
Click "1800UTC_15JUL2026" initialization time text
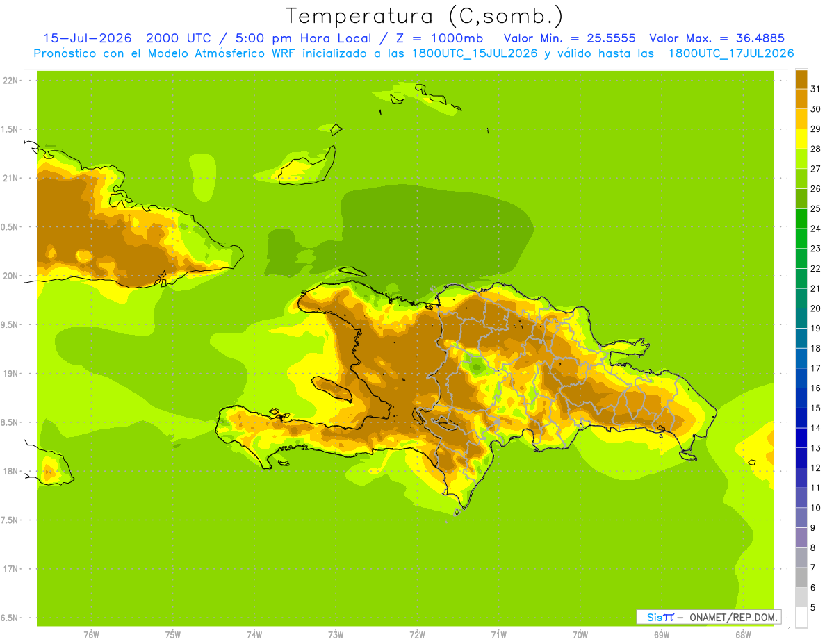[475, 53]
